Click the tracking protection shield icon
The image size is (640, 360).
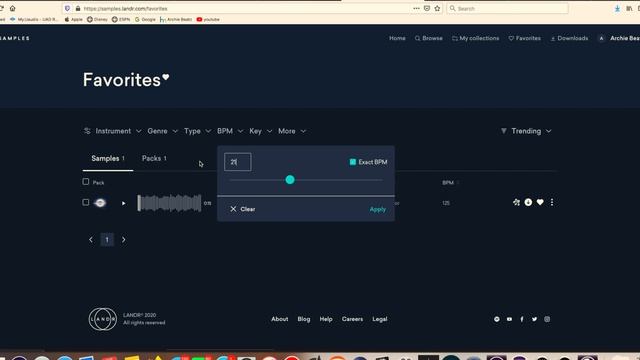(x=67, y=8)
